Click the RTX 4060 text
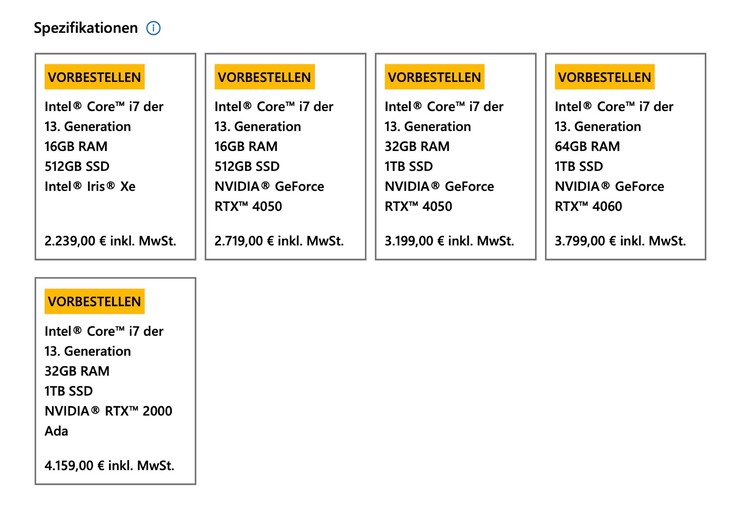Image resolution: width=738 pixels, height=510 pixels. (x=588, y=206)
